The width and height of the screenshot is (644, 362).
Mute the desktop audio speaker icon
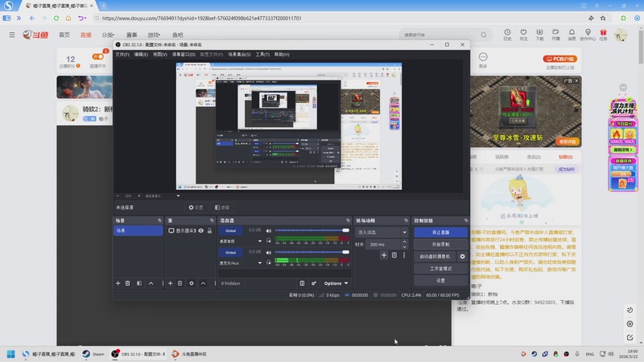coord(269,231)
